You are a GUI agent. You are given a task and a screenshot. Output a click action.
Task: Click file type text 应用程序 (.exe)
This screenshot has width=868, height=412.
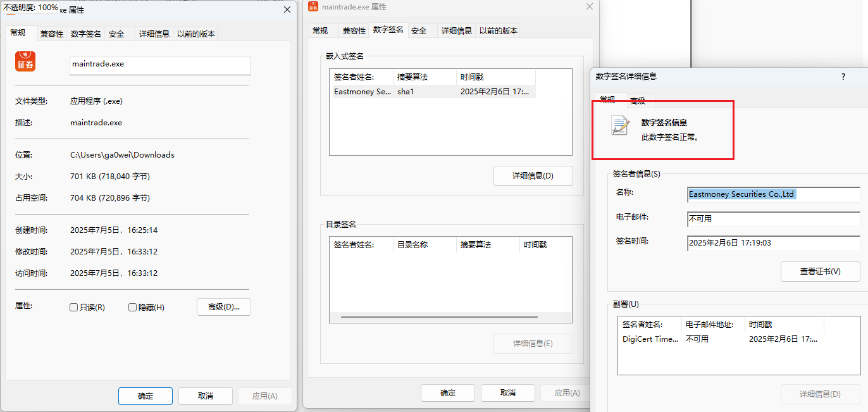(96, 101)
